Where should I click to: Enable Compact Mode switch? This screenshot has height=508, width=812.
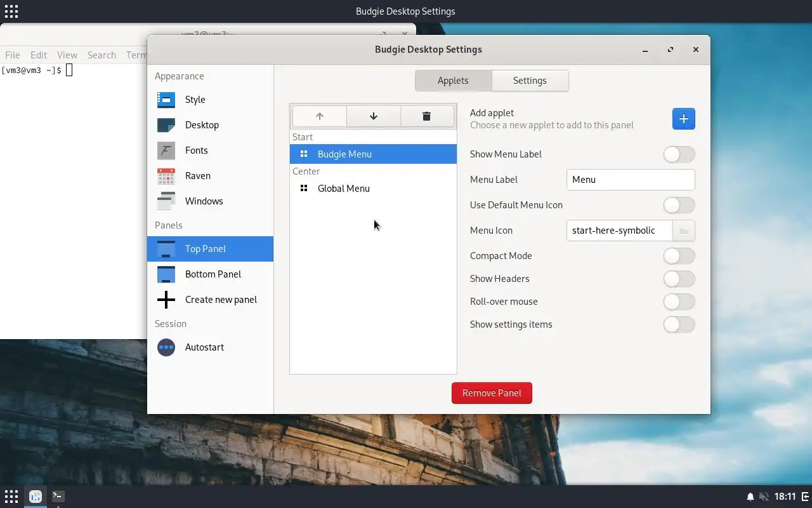679,256
